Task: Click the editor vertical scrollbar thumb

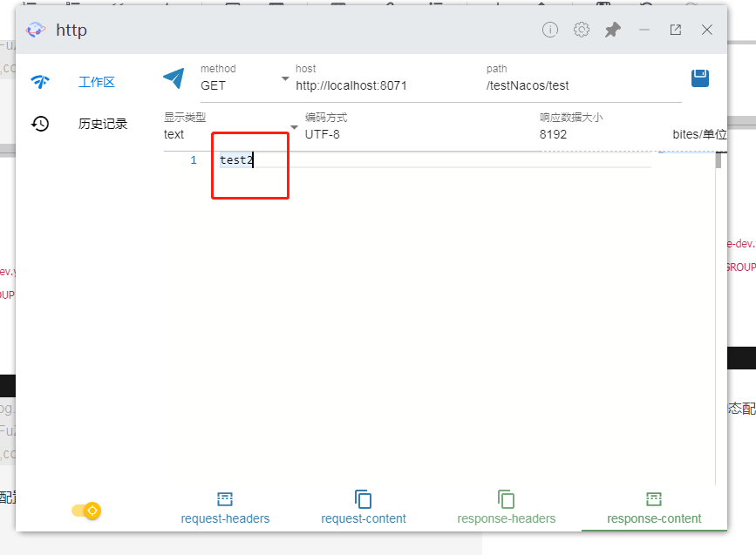Action: [x=719, y=160]
